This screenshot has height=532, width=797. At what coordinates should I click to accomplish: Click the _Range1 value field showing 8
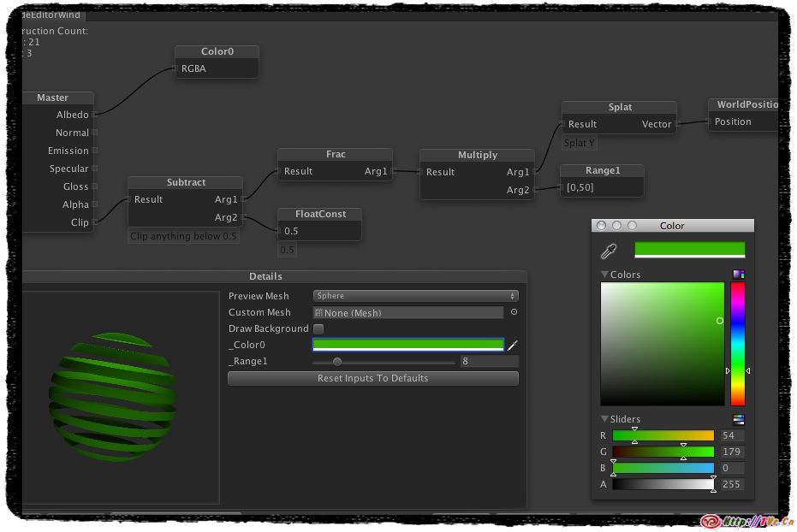tap(489, 362)
